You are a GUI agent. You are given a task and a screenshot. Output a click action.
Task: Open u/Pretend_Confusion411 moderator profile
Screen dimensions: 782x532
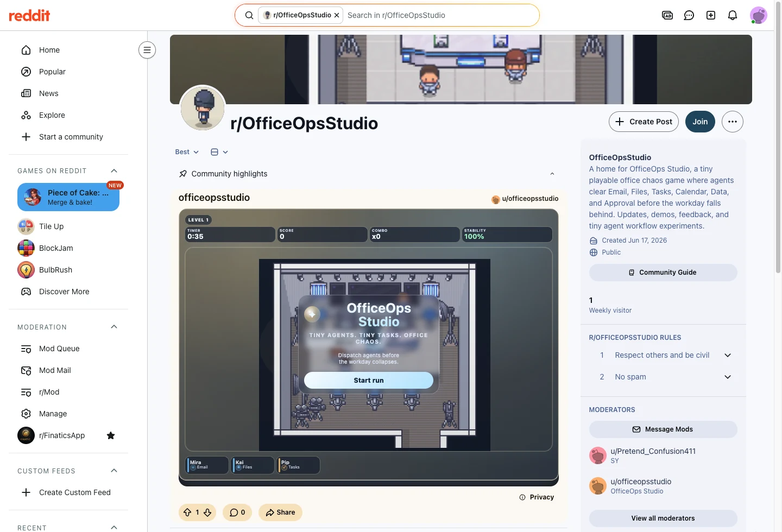tap(653, 451)
